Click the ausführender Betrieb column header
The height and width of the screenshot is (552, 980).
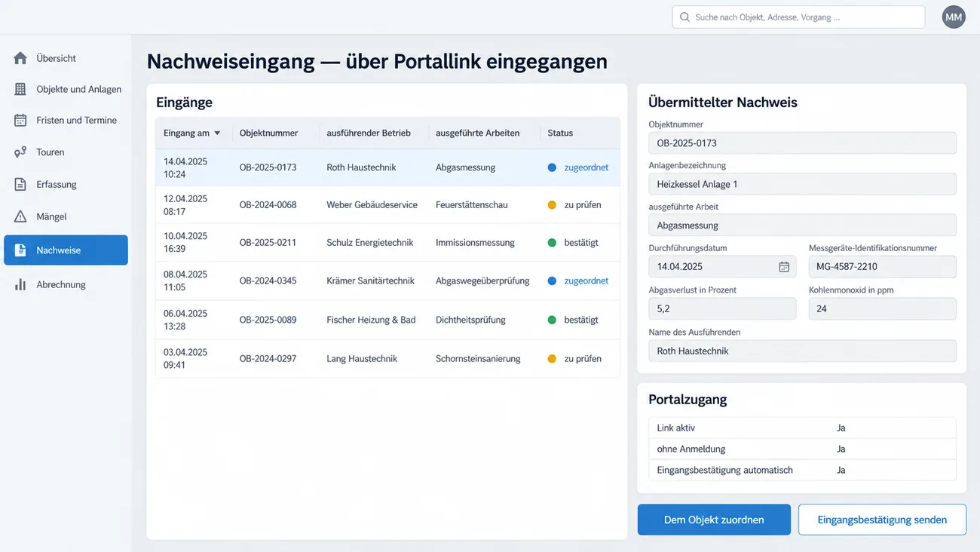(369, 133)
